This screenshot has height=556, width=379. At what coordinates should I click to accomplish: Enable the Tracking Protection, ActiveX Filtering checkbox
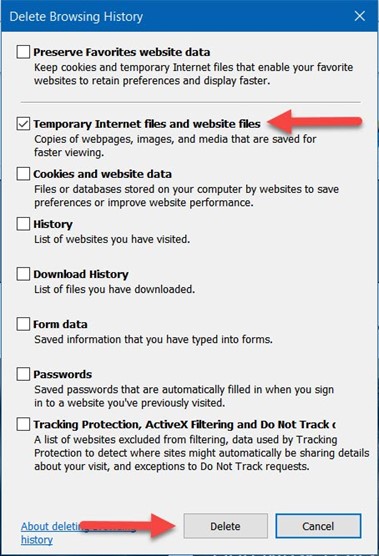23,424
